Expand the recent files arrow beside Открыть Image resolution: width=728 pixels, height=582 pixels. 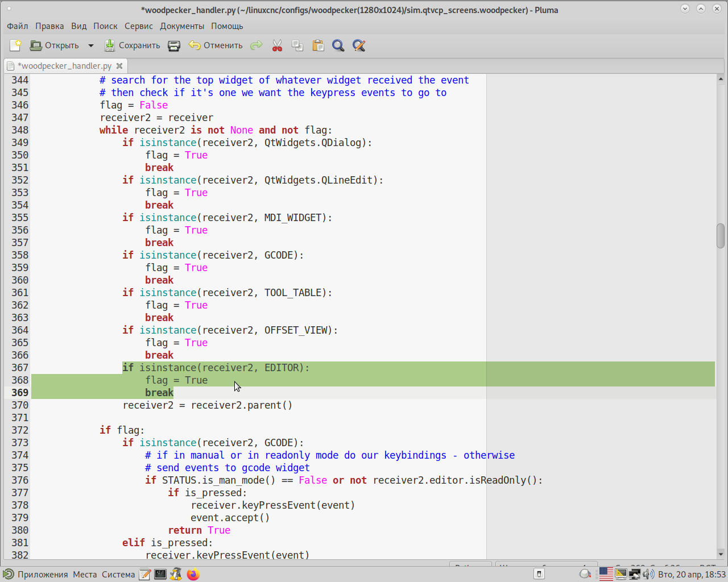(x=90, y=45)
